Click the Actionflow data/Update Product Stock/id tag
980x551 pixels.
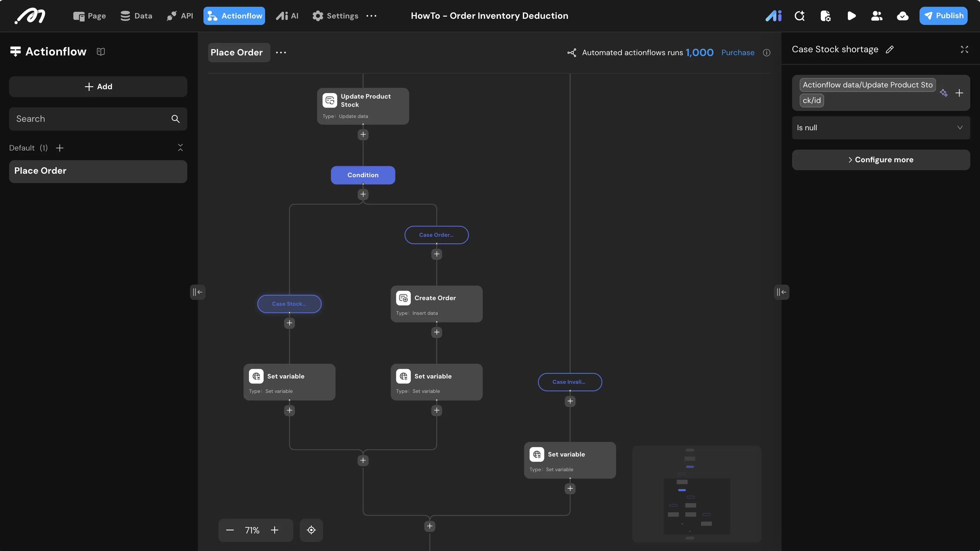pos(867,92)
